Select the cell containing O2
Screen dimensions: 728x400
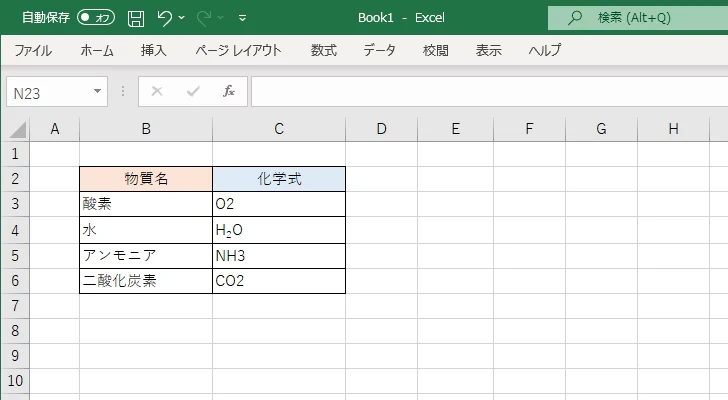pos(279,204)
